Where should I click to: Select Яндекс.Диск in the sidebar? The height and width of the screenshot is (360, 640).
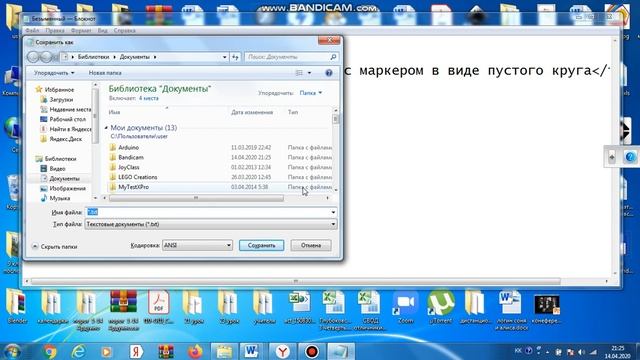61,139
